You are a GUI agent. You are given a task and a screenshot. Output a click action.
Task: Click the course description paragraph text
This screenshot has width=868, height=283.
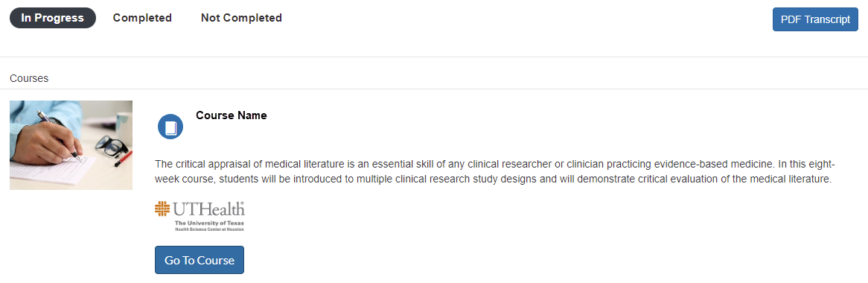coord(495,172)
